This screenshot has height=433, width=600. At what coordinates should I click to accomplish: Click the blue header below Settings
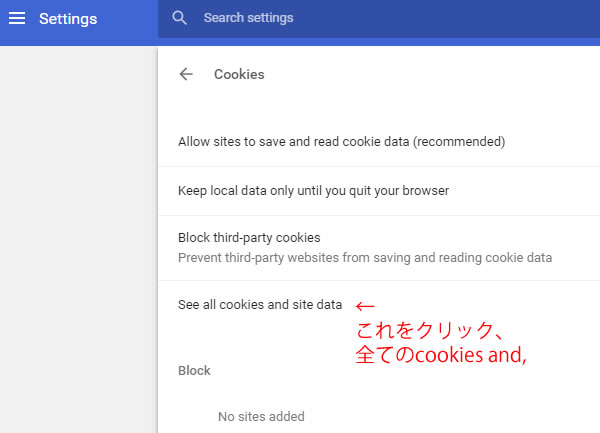78,41
